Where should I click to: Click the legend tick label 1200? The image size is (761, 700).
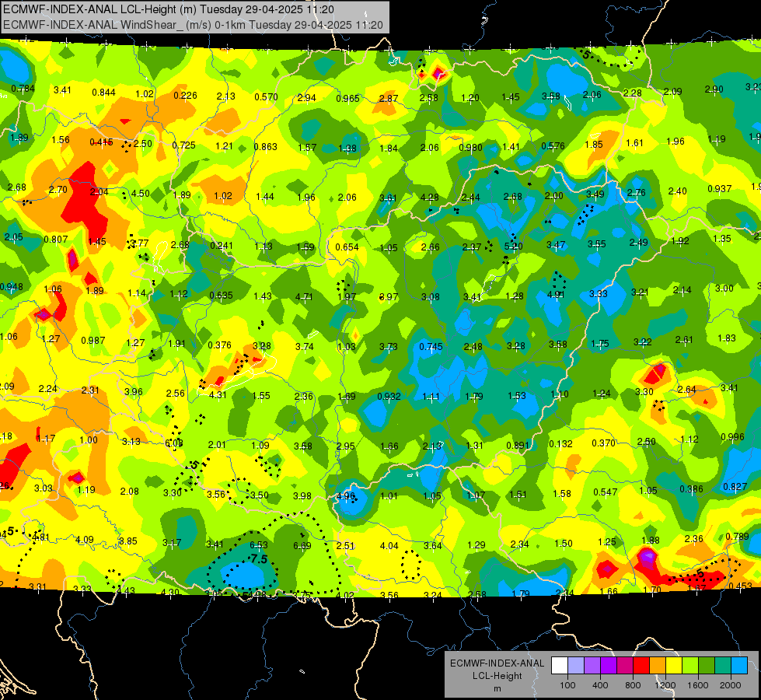(x=665, y=685)
